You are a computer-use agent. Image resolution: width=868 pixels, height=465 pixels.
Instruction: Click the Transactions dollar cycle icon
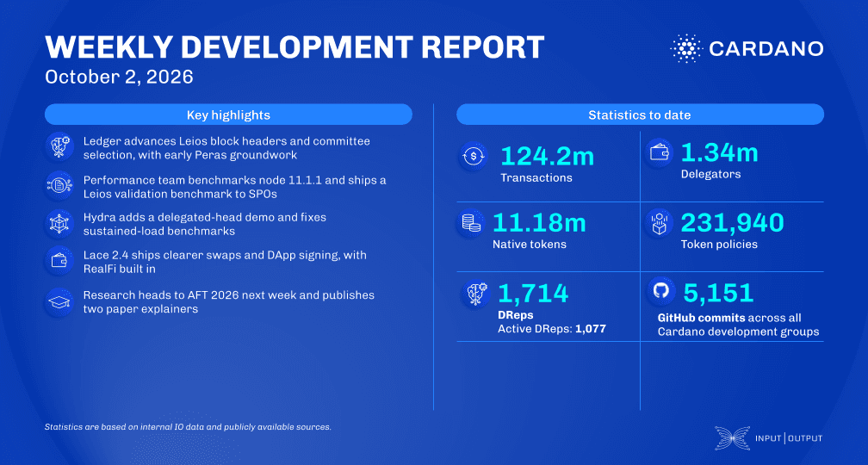pyautogui.click(x=474, y=157)
